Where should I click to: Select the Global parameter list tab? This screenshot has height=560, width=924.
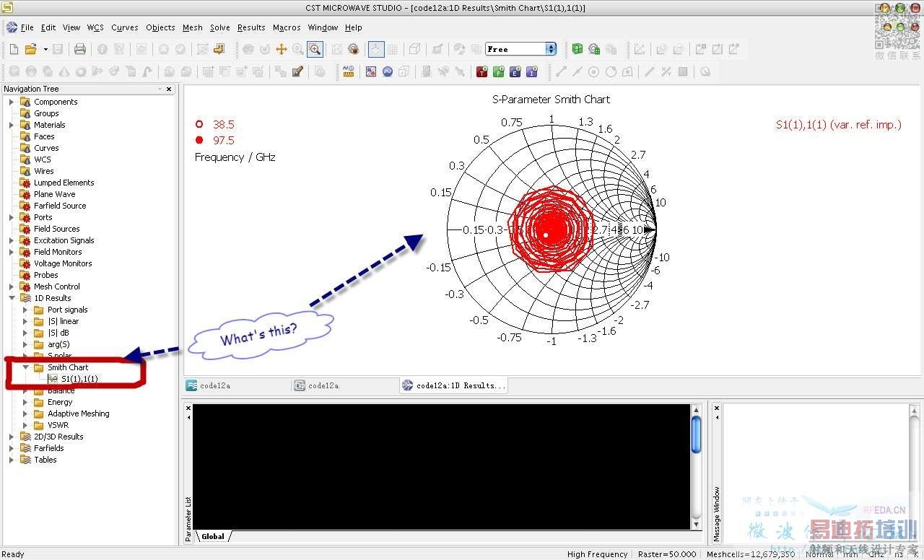(x=212, y=536)
